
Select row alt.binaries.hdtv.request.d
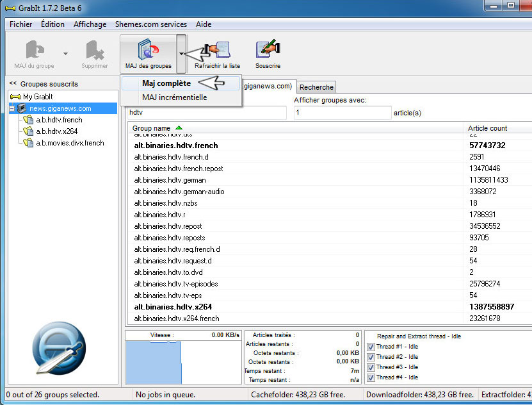(330, 261)
